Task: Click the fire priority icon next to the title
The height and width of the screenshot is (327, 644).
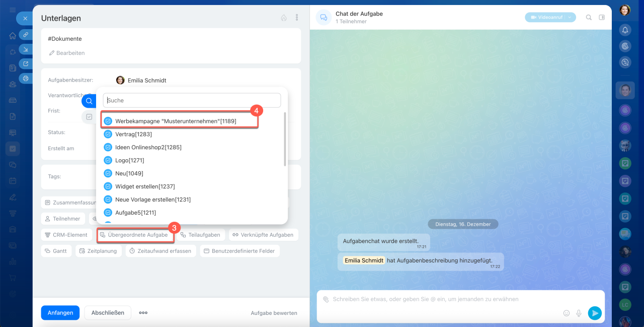Action: tap(284, 18)
